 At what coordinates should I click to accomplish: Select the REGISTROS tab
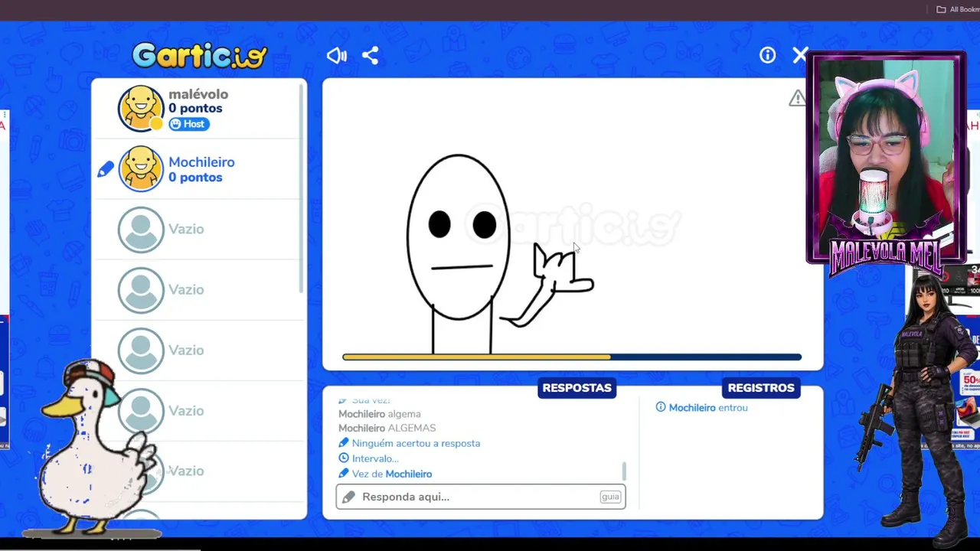[x=761, y=388]
